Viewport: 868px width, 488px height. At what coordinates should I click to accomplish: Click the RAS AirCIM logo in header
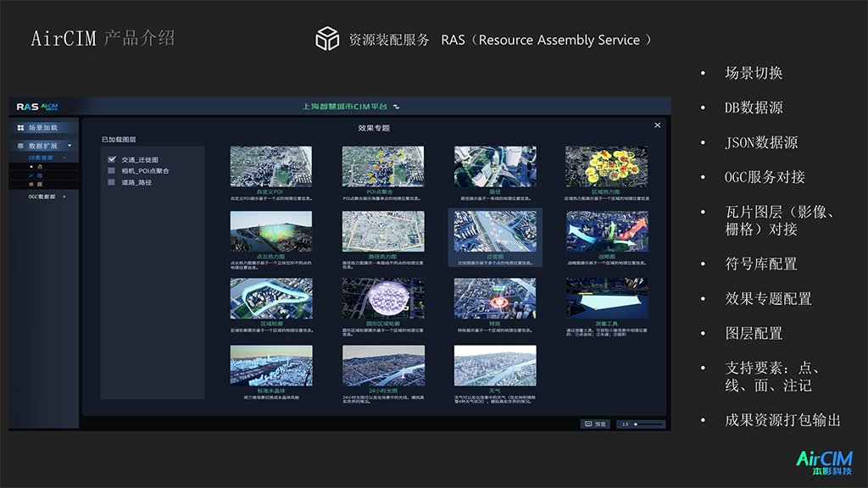(37, 107)
